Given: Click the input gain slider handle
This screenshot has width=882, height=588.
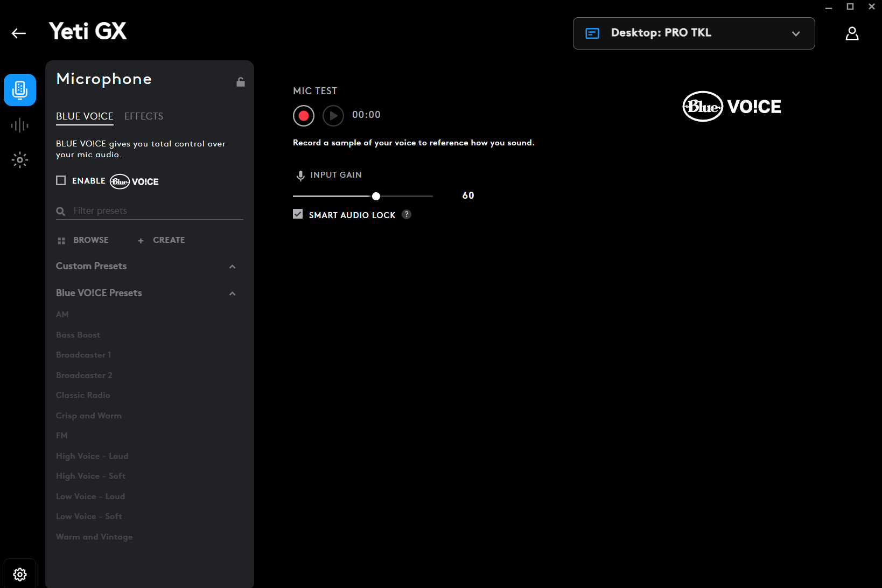Looking at the screenshot, I should tap(376, 196).
